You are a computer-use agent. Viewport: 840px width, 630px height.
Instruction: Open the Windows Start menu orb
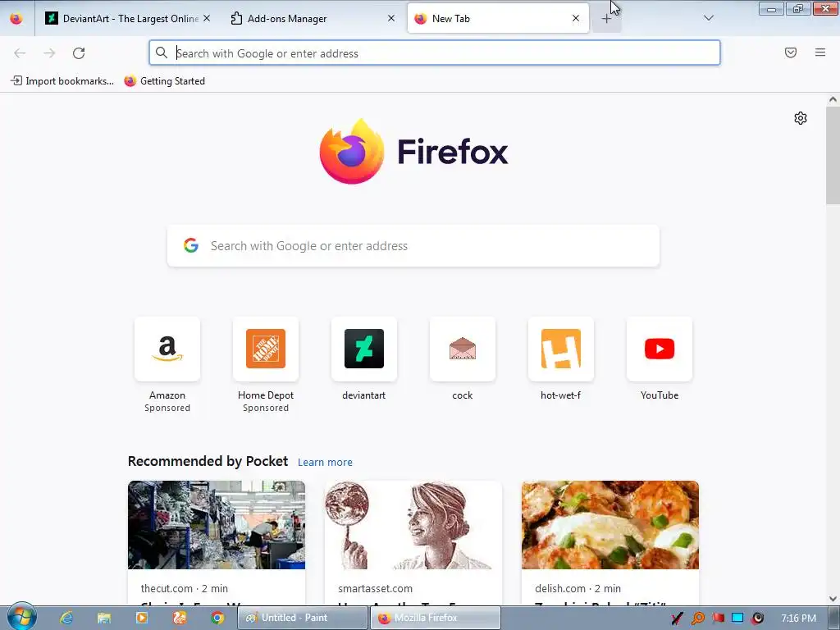pyautogui.click(x=22, y=617)
